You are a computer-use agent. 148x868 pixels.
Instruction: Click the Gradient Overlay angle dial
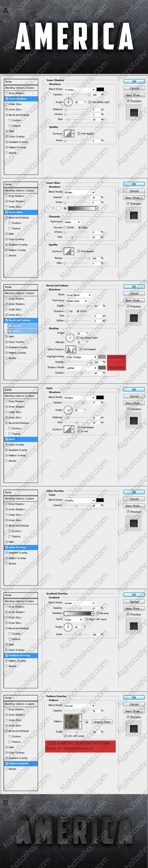[68, 627]
